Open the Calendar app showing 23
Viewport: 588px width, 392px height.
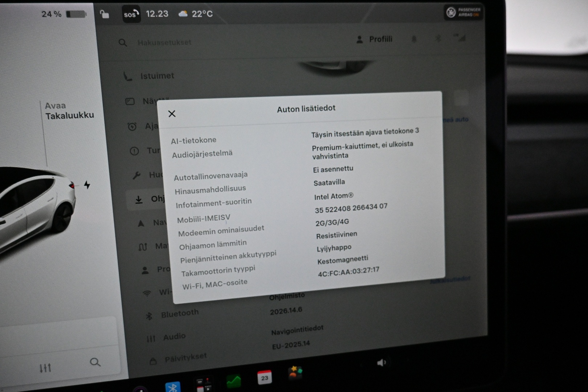pyautogui.click(x=264, y=377)
